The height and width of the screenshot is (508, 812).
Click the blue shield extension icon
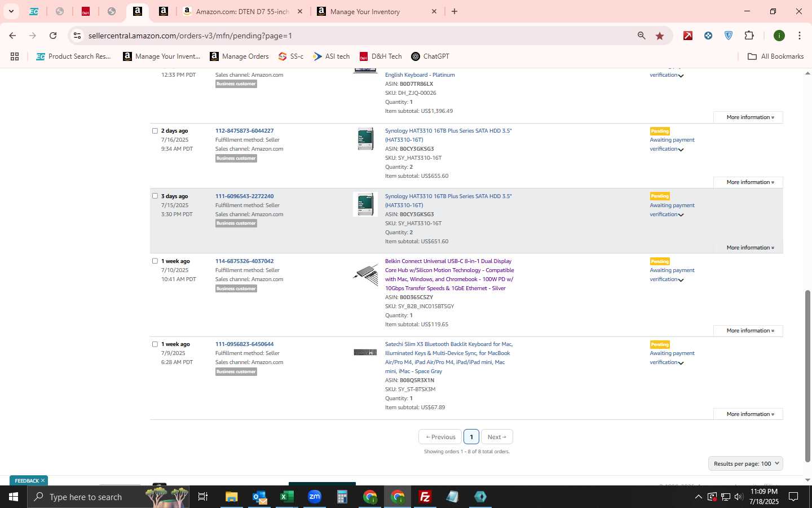729,36
